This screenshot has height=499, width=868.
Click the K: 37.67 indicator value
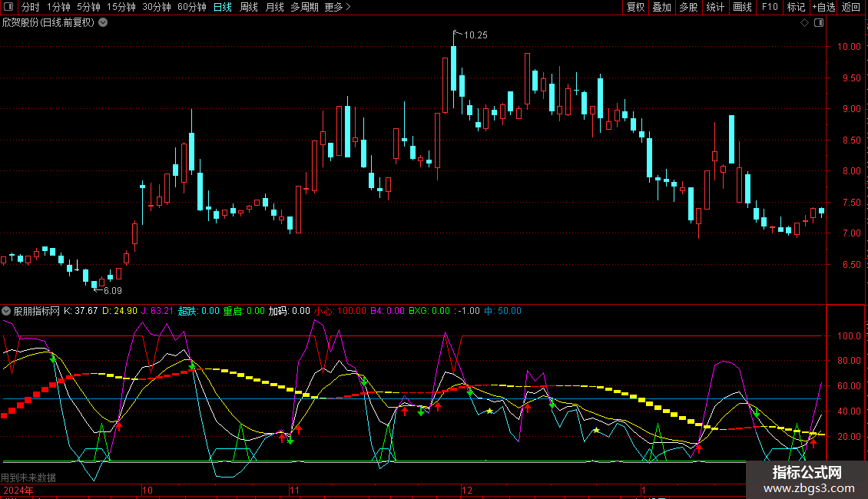[81, 311]
